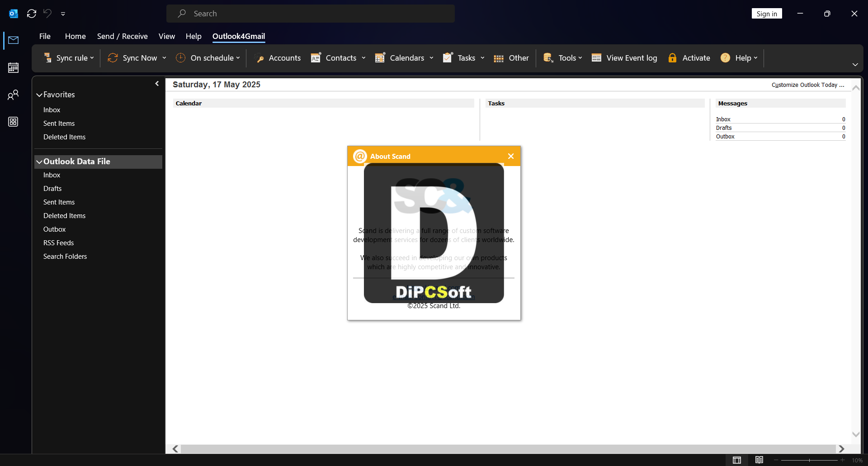This screenshot has height=466, width=868.
Task: Click the Sign in button
Action: [767, 14]
